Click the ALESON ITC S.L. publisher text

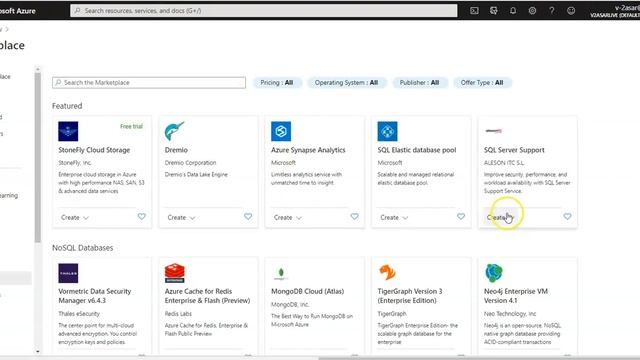(x=504, y=162)
